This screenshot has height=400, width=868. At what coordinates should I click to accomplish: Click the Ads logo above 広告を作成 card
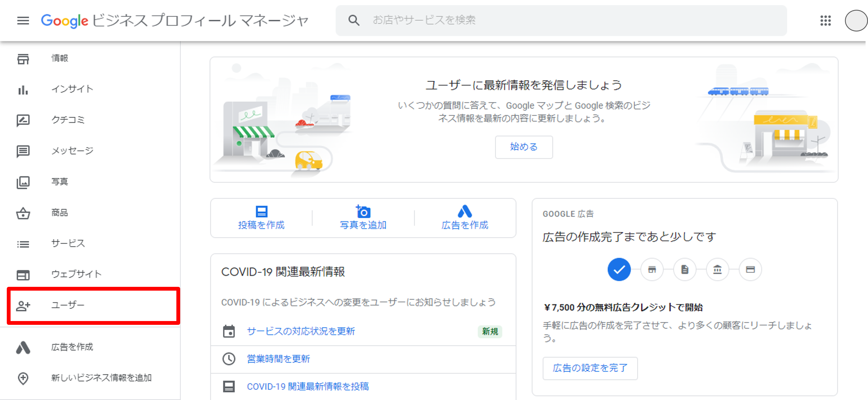pyautogui.click(x=465, y=211)
